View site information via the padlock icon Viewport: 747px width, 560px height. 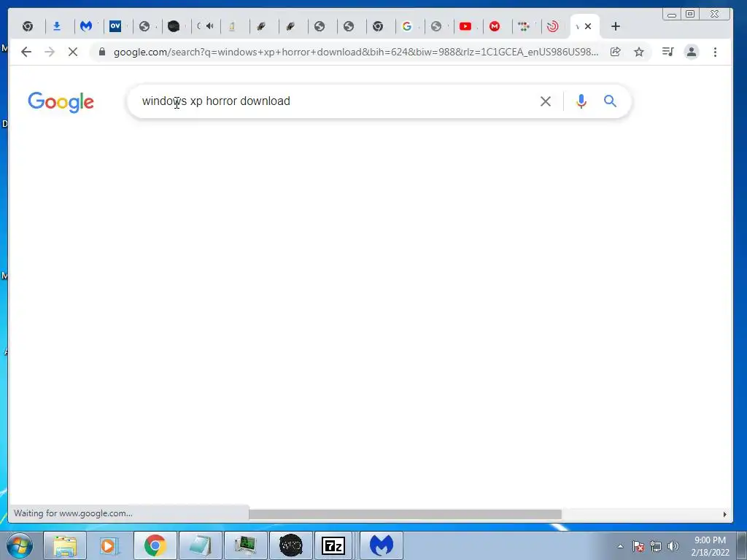pyautogui.click(x=102, y=52)
